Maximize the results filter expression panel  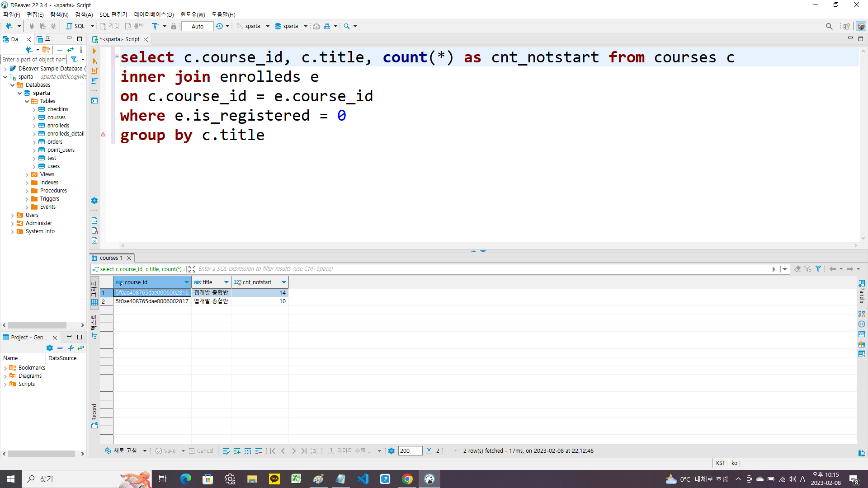click(192, 269)
